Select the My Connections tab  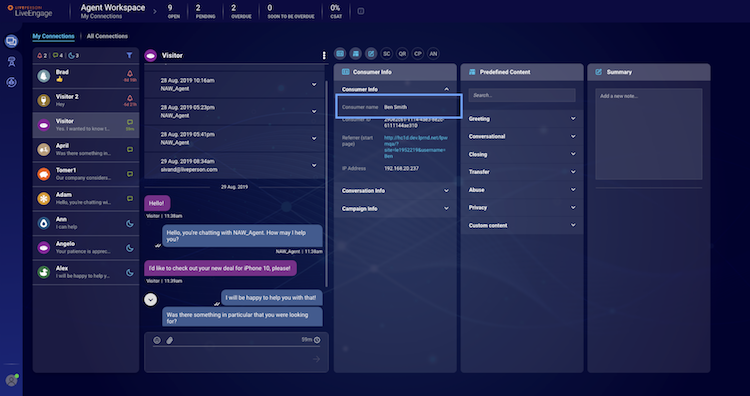coord(53,36)
